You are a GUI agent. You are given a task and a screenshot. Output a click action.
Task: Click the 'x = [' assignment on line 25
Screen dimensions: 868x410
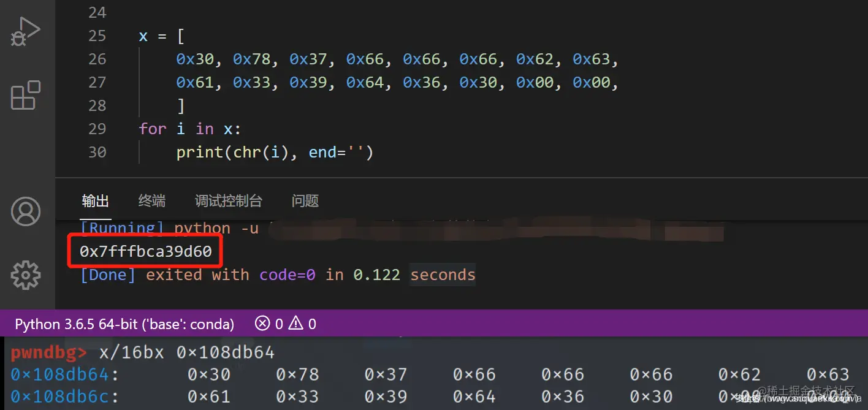click(162, 36)
